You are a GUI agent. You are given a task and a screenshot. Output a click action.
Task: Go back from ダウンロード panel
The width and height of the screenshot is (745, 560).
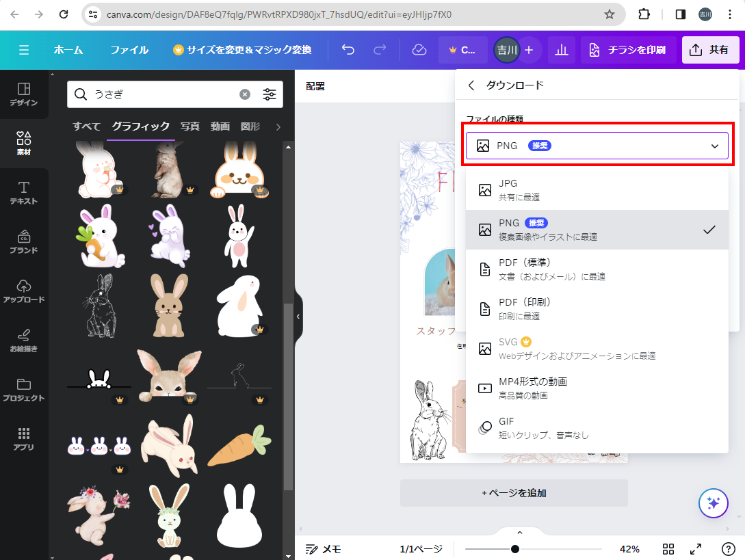[x=471, y=85]
